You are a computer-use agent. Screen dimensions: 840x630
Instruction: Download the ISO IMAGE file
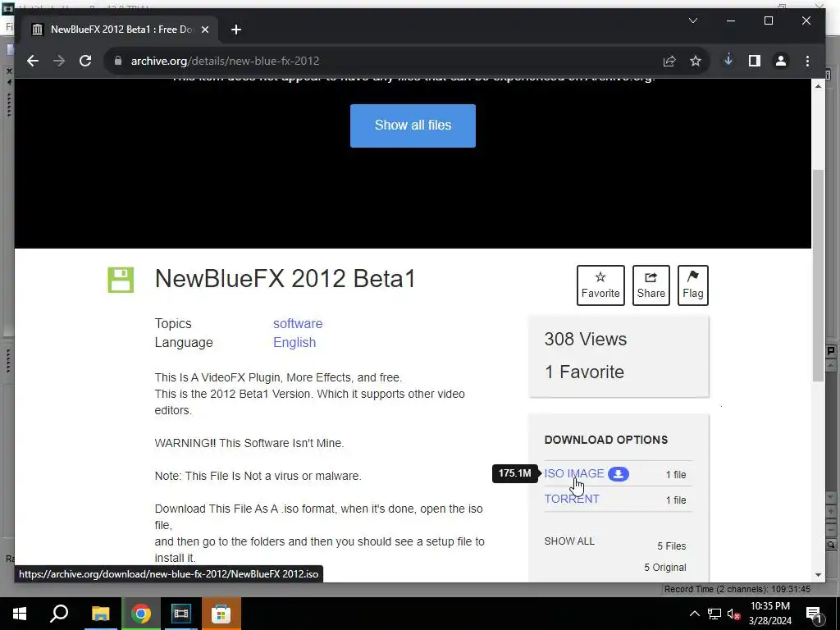(x=573, y=473)
